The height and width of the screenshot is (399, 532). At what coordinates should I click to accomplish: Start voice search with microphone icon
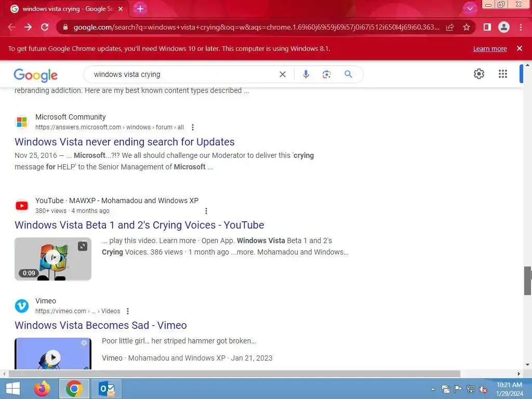[x=305, y=74]
